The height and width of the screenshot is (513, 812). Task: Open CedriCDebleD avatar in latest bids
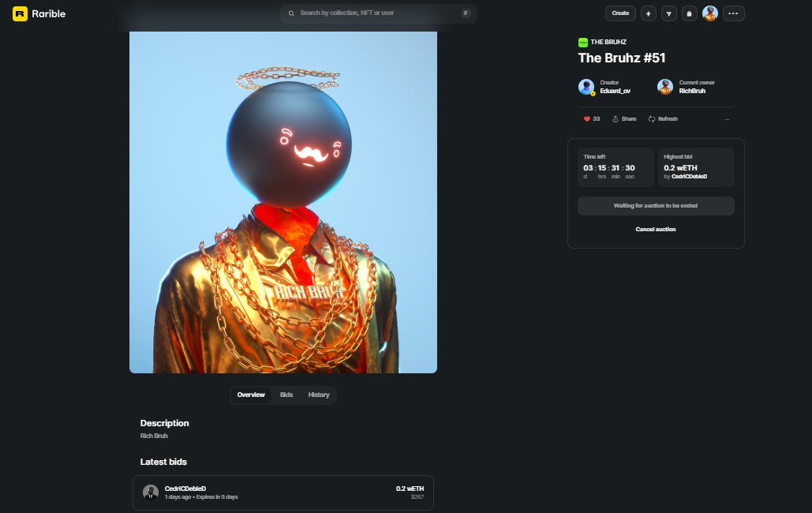tap(151, 492)
